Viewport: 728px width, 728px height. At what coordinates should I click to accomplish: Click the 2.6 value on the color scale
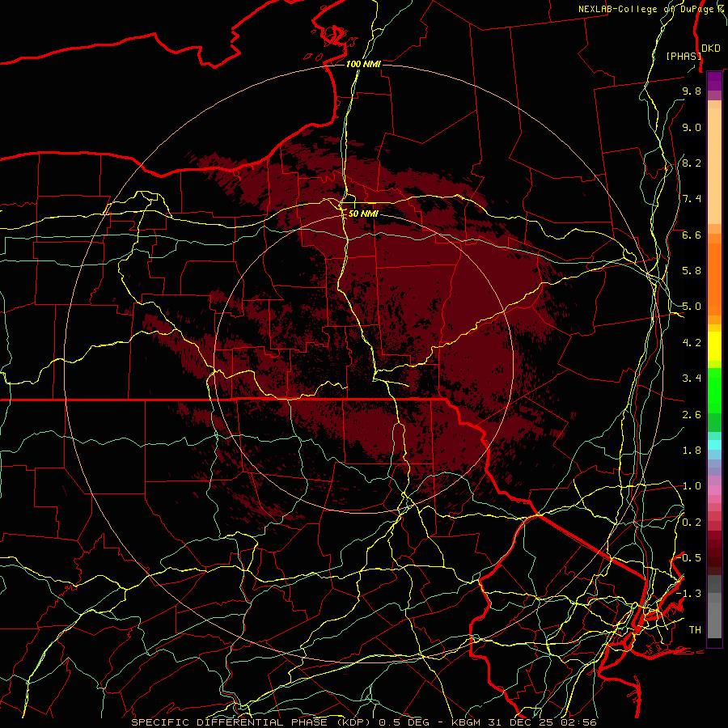click(692, 415)
